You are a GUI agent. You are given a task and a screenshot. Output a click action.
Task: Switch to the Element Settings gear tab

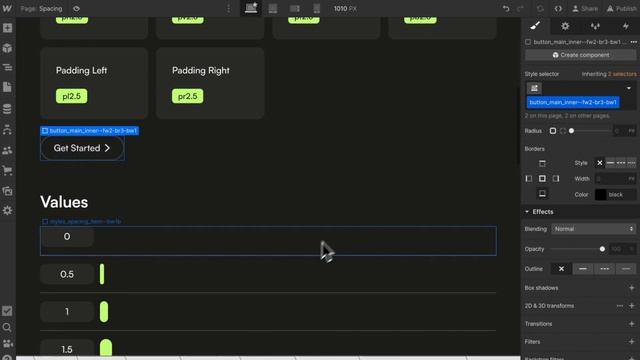tap(565, 26)
